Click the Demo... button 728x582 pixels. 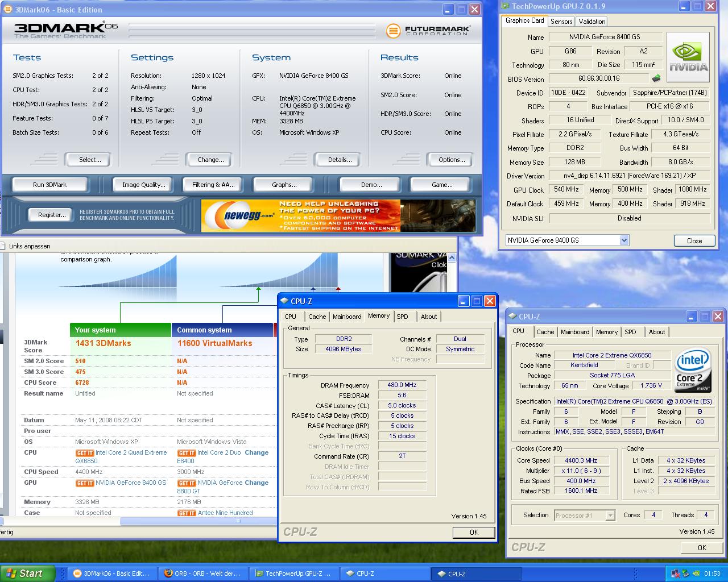[371, 185]
